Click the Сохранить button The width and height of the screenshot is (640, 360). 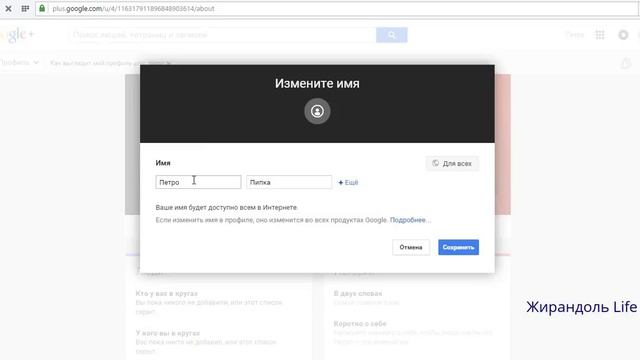coord(458,247)
